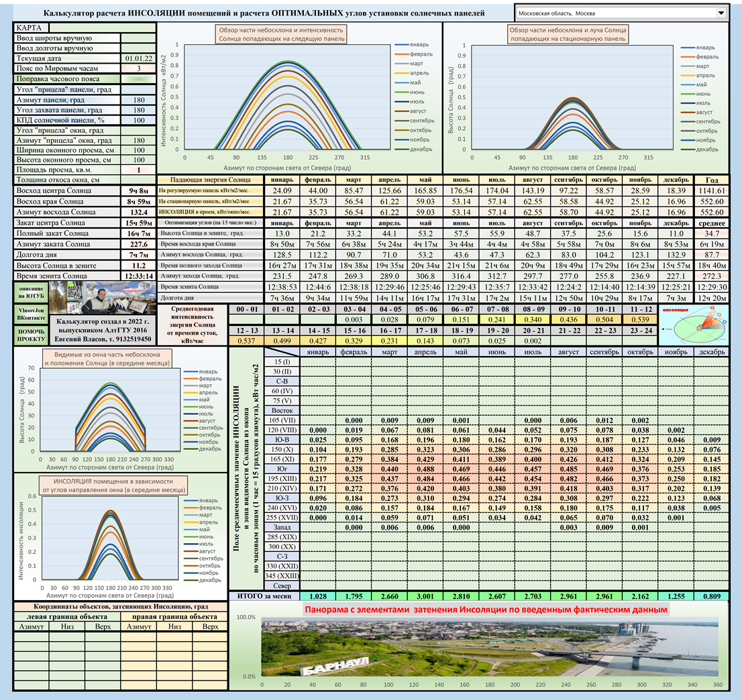Select the Азимут панели value cell
The width and height of the screenshot is (742, 700).
tap(138, 100)
